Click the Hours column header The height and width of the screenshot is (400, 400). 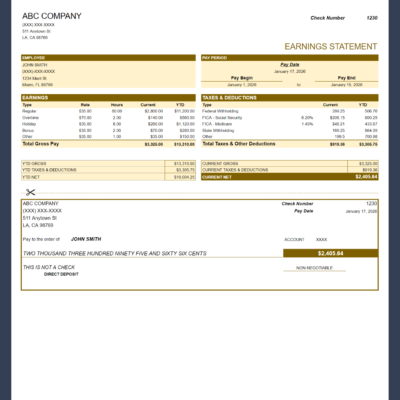117,105
